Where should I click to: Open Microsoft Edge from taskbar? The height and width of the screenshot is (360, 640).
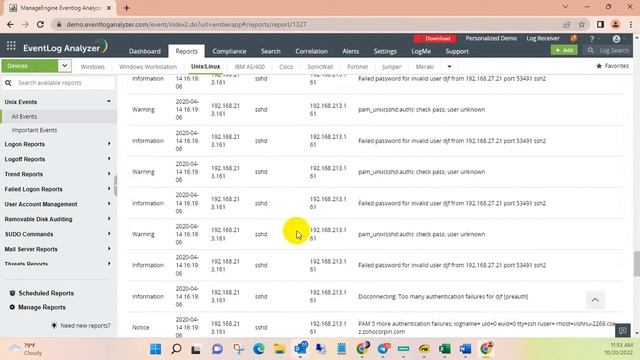259,349
